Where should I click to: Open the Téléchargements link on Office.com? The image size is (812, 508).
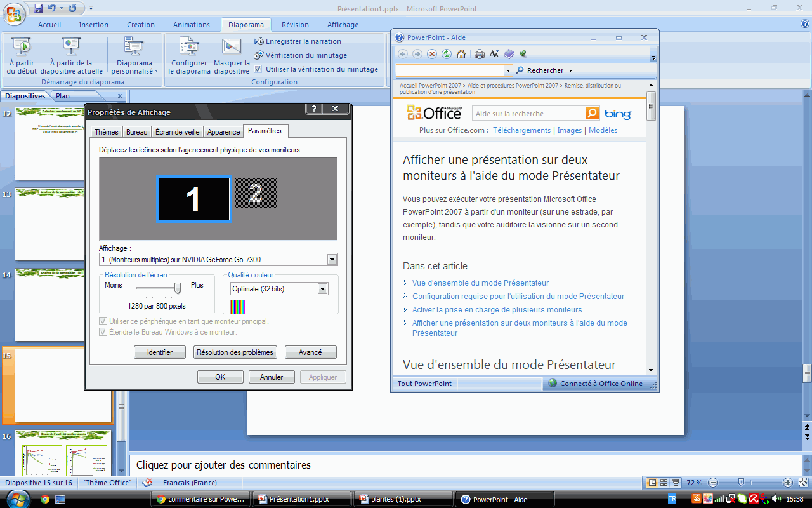[521, 130]
